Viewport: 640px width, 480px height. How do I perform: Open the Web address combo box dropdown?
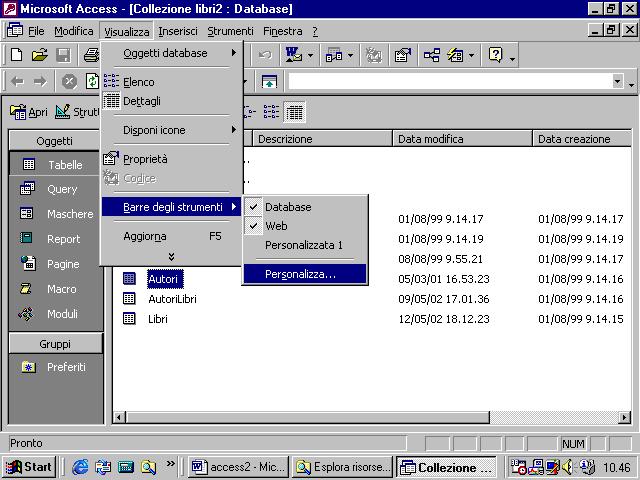[x=617, y=82]
